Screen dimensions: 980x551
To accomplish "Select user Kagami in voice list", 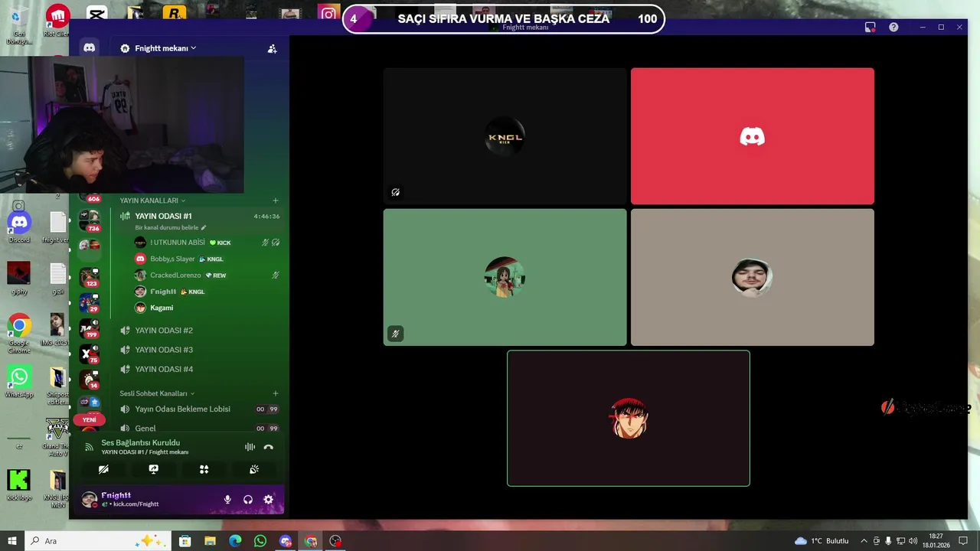I will [207, 308].
